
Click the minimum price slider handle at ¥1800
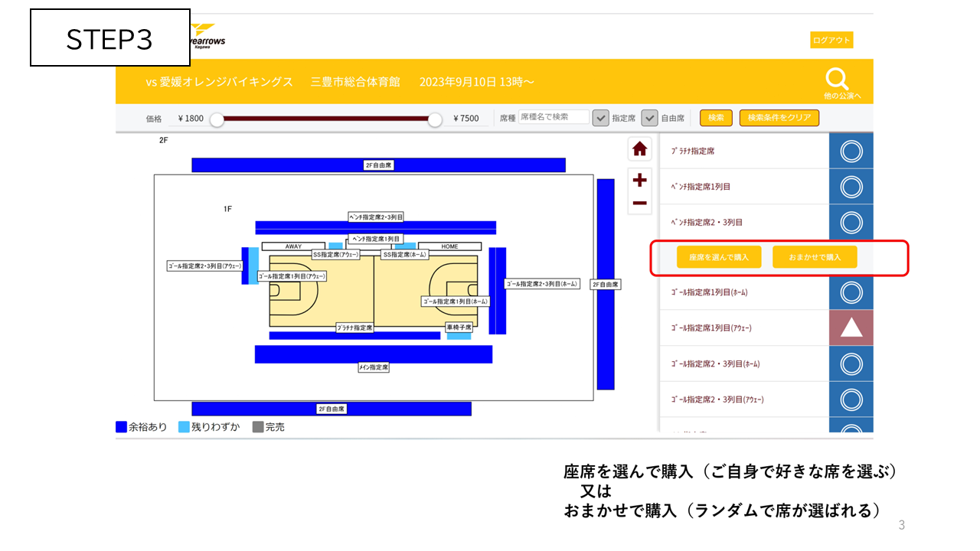[217, 119]
